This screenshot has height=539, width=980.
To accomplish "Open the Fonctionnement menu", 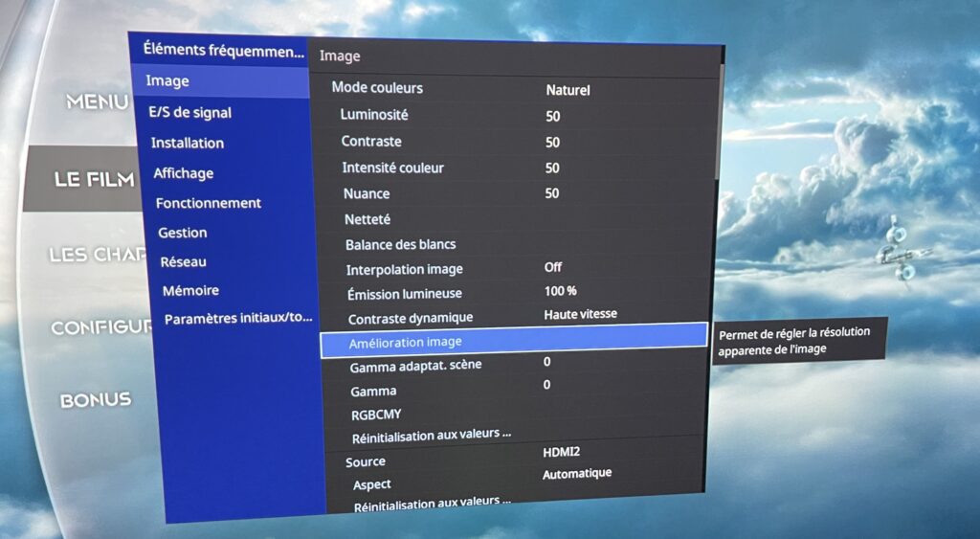I will [208, 203].
